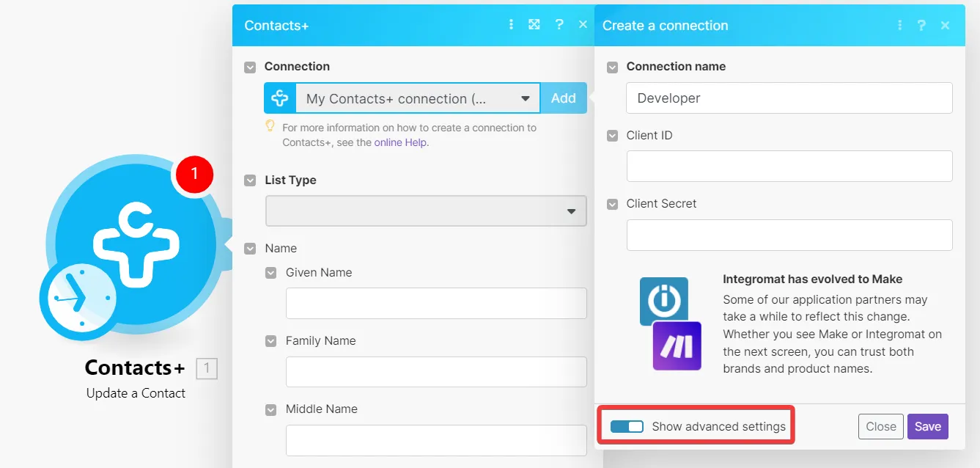Open My Contacts+ connection dropdown

418,98
